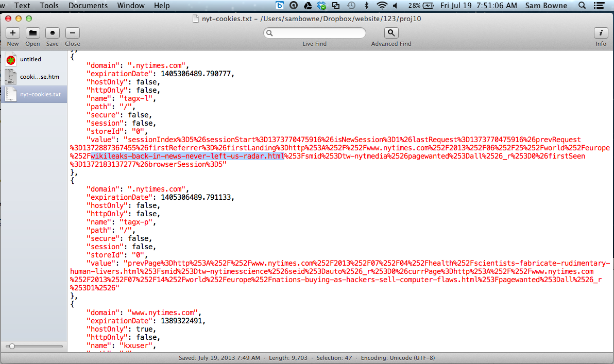Click the Open folder toolbar icon
614x364 pixels.
pyautogui.click(x=32, y=33)
